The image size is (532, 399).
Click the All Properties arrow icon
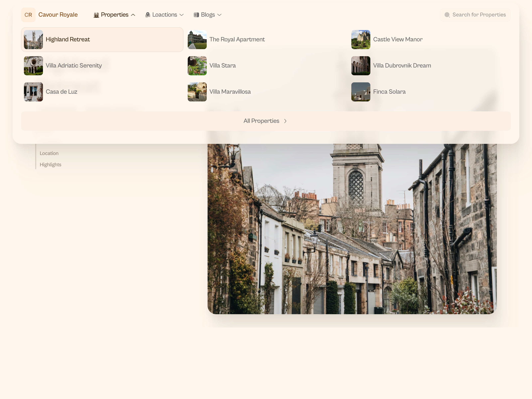285,121
